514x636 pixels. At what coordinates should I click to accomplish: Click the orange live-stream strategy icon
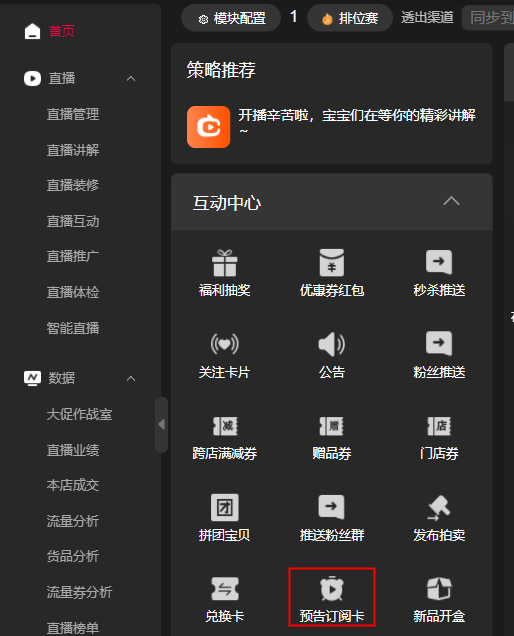tap(209, 127)
